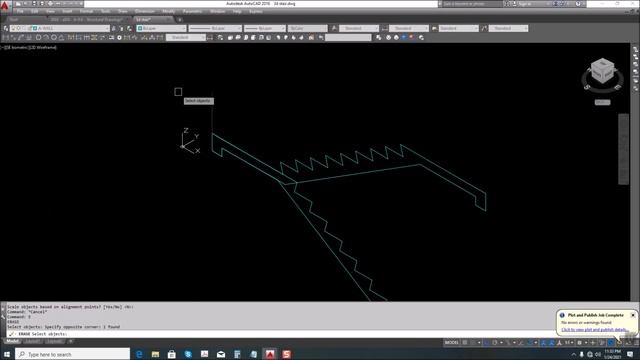Toggle Object Snap in status bar
The height and width of the screenshot is (360, 640).
tap(530, 343)
